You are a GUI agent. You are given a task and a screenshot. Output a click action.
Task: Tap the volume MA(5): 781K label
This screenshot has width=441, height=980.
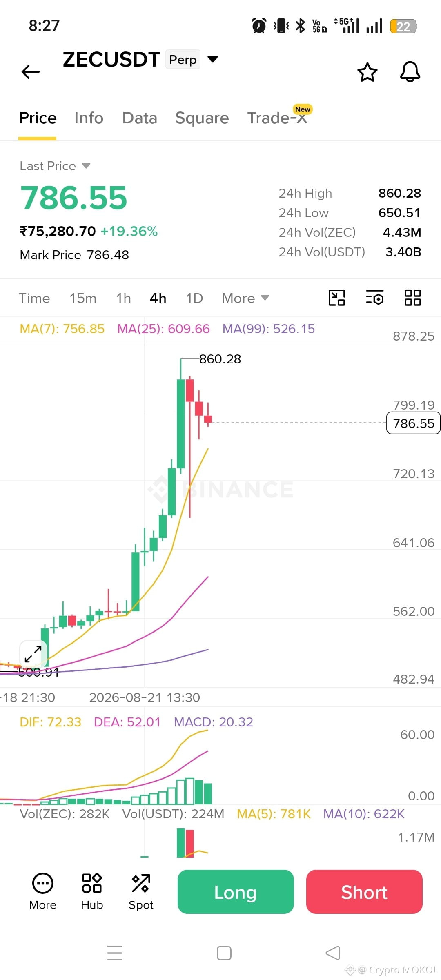pyautogui.click(x=274, y=814)
